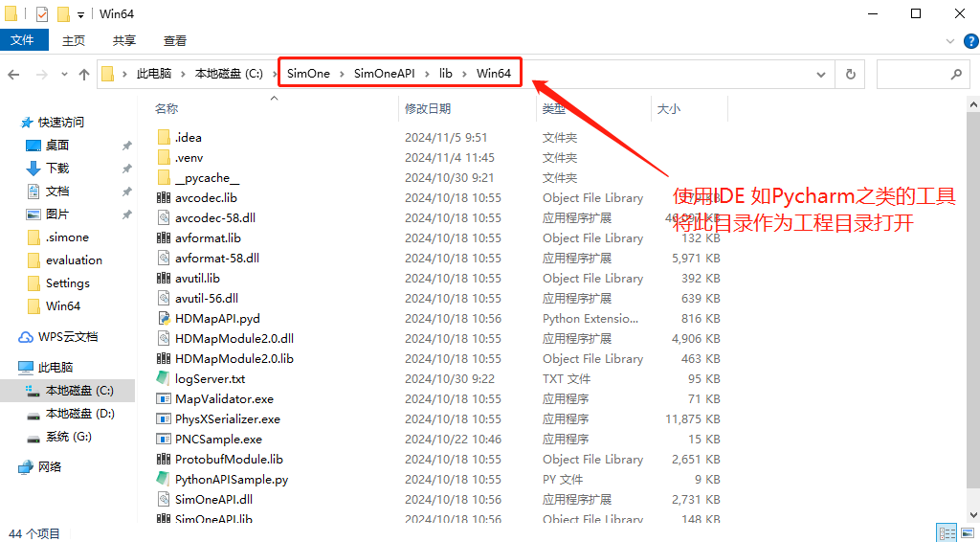
Task: Open the 文件 menu tab
Action: point(22,40)
